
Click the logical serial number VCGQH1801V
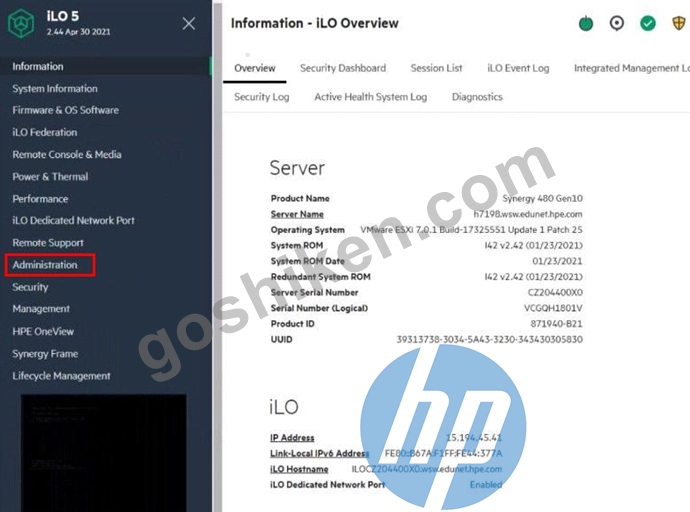point(553,308)
